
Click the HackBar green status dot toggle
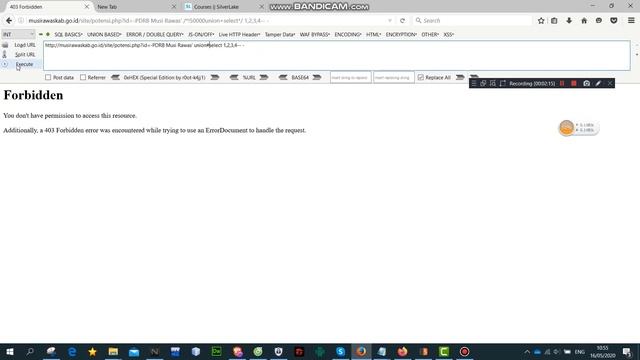(x=48, y=34)
